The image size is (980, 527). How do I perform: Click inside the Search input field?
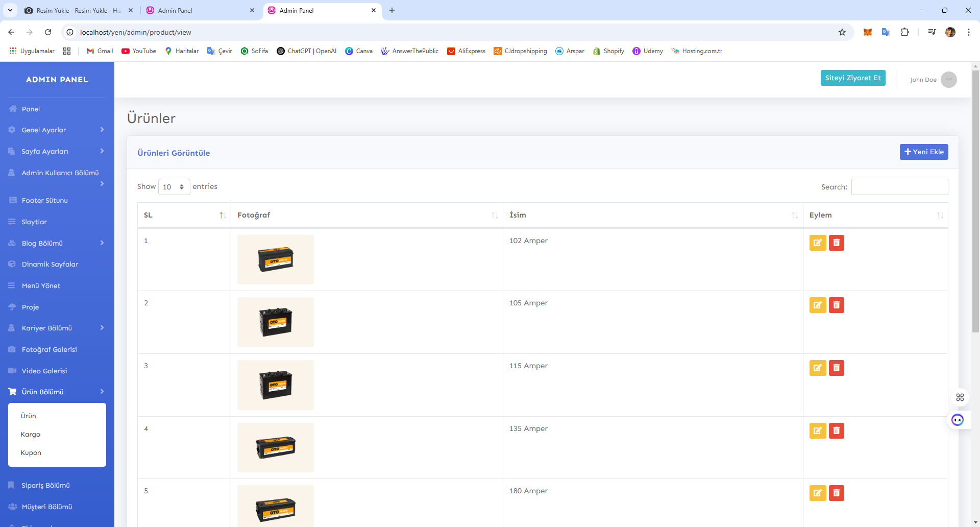899,187
